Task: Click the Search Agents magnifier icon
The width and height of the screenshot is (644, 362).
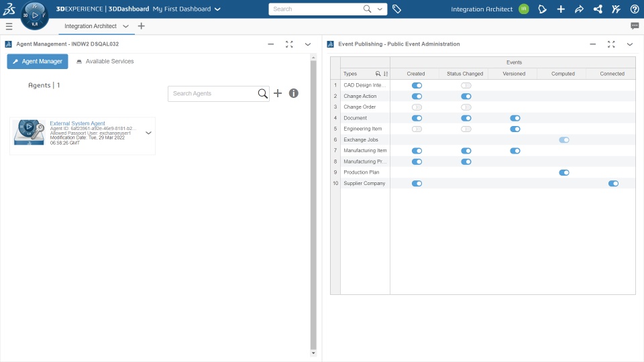Action: point(262,94)
